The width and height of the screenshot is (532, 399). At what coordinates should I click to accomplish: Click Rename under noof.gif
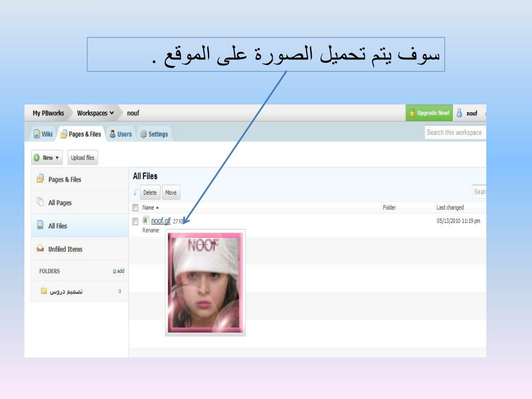[151, 230]
